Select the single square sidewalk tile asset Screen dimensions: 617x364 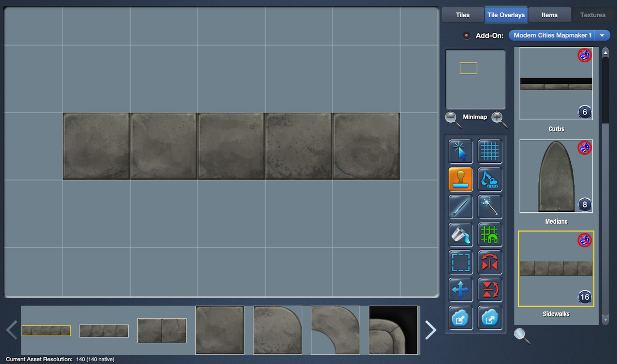point(220,330)
